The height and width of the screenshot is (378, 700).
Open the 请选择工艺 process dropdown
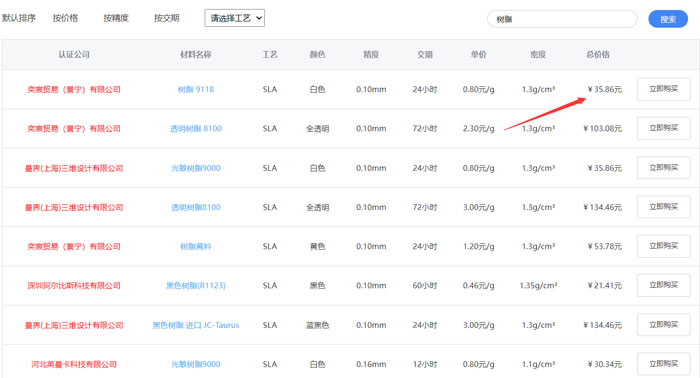coord(234,18)
